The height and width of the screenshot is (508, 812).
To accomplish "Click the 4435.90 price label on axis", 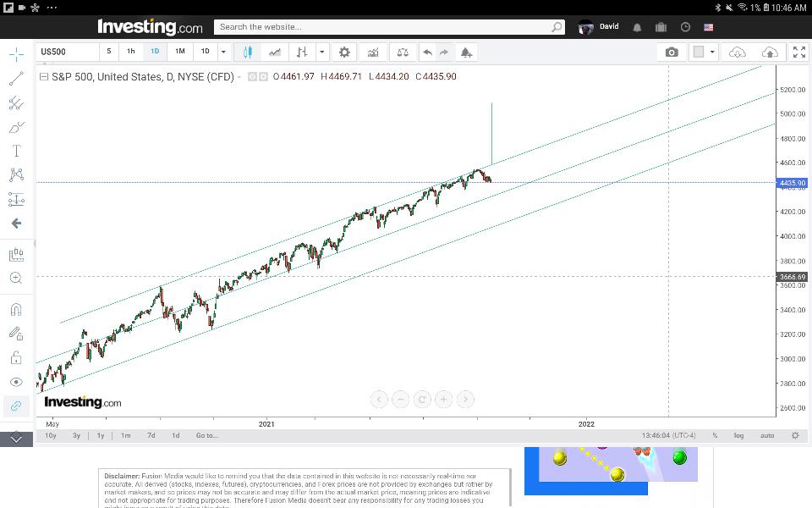I will pos(793,183).
